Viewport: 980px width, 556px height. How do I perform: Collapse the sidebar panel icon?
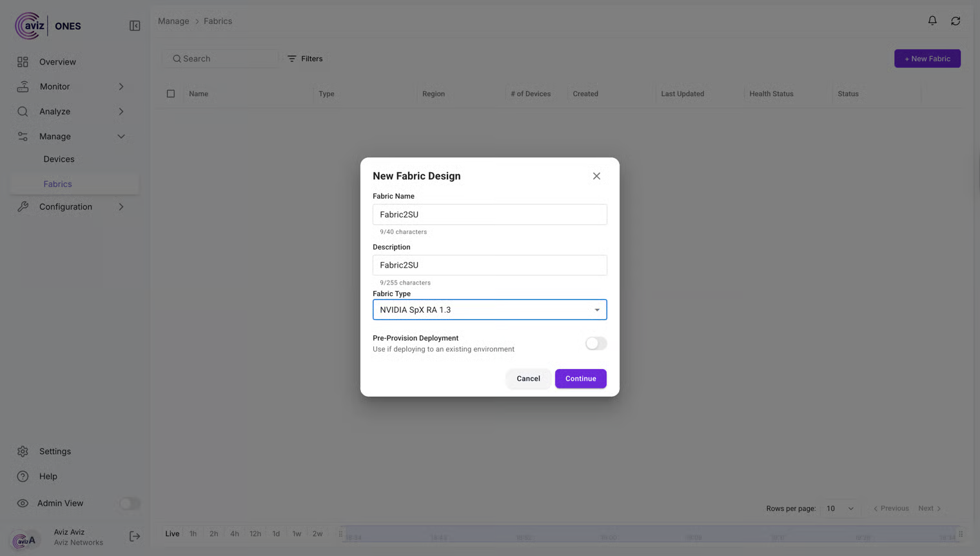[x=135, y=26]
